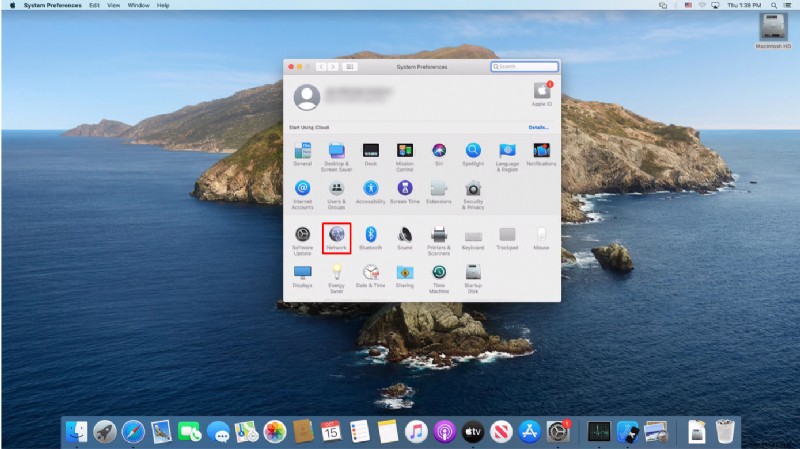
Task: Click the System Preferences search field
Action: tap(524, 66)
